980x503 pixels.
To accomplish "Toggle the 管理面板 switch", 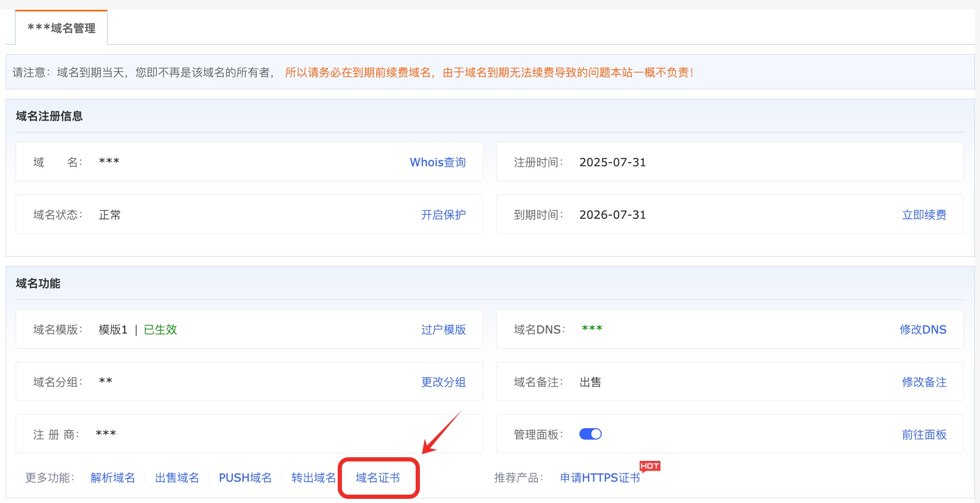I will [x=590, y=434].
